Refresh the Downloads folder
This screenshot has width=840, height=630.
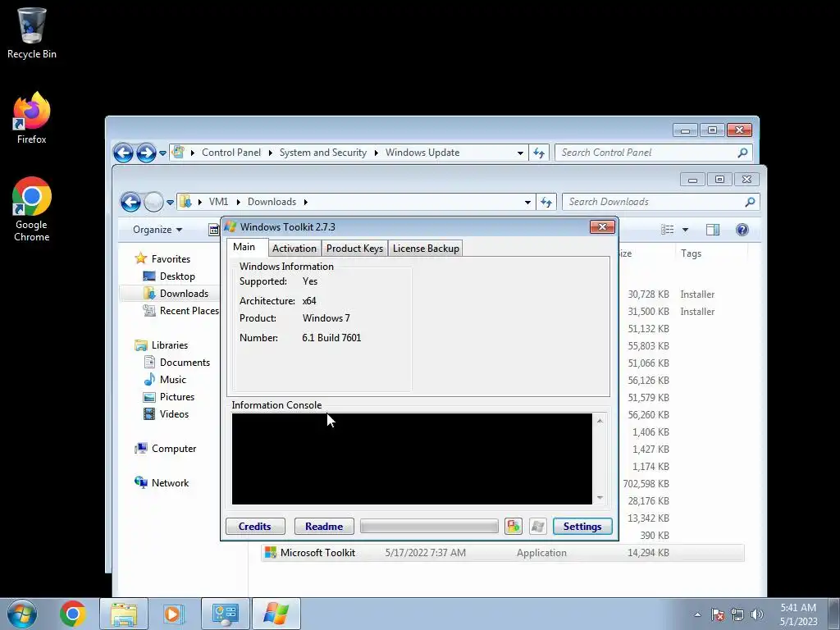546,202
